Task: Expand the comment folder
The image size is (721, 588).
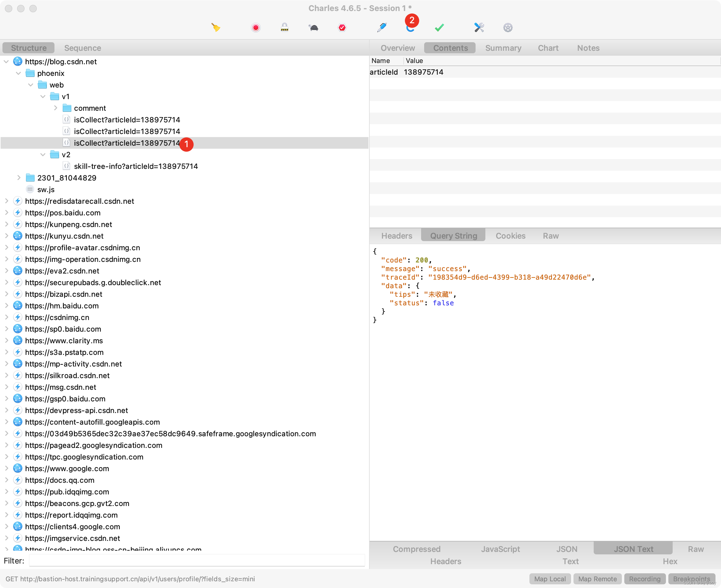Action: (x=56, y=108)
